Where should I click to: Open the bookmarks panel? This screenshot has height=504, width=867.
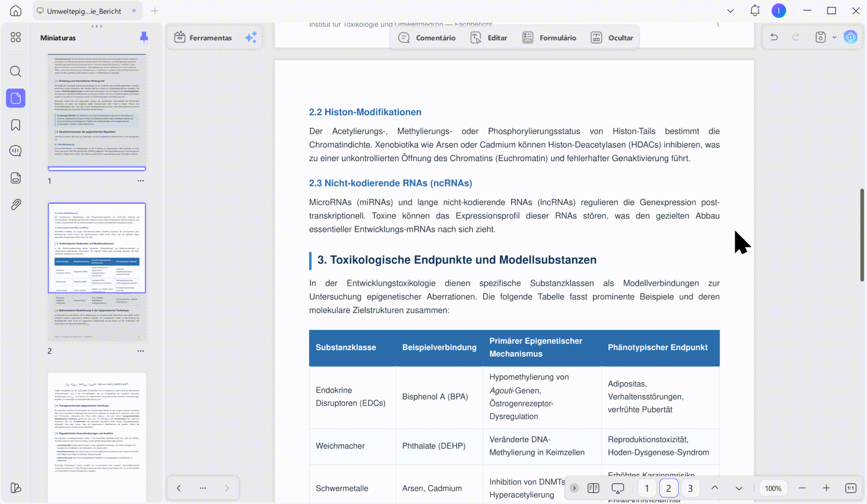click(x=16, y=125)
